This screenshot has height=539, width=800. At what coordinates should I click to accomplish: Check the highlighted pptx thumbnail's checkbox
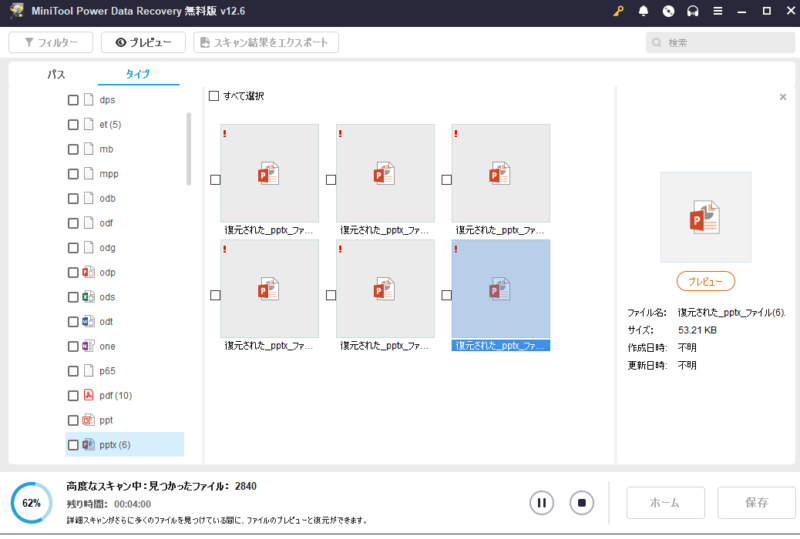click(x=446, y=295)
